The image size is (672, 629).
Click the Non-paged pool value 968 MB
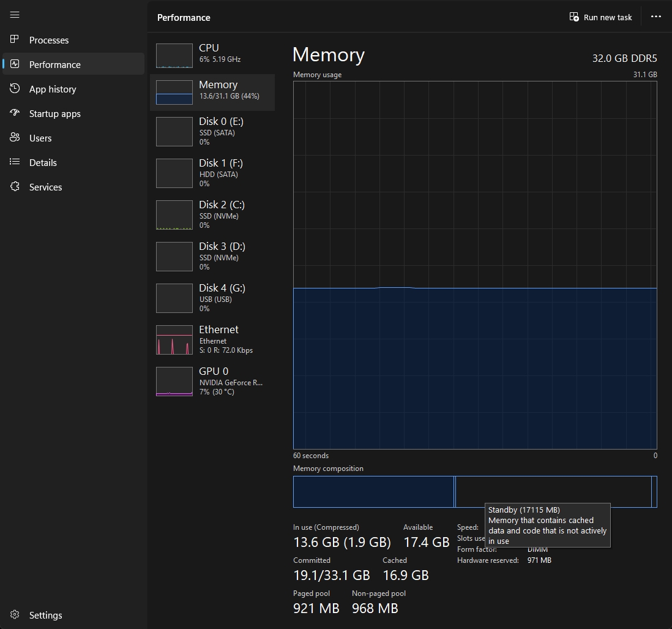point(375,608)
